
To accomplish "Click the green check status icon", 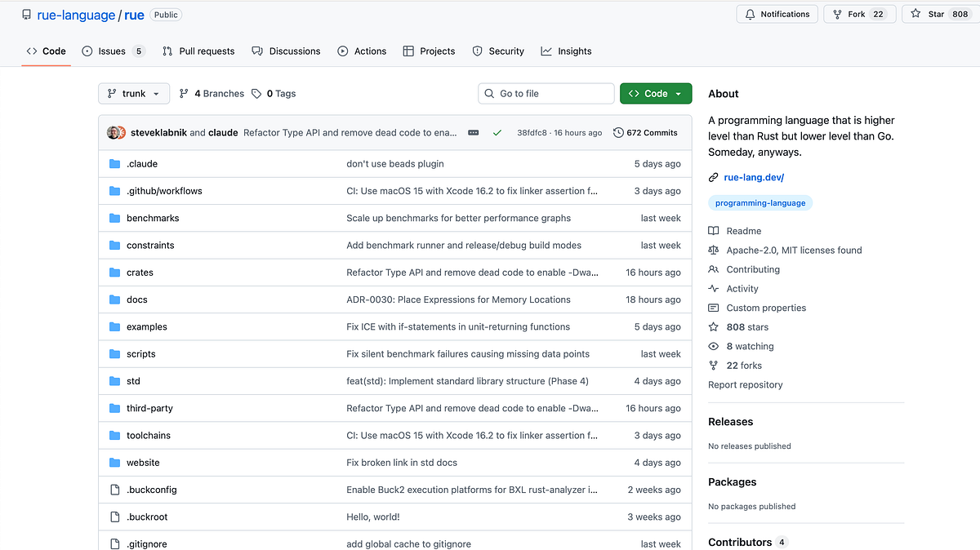I will coord(497,132).
